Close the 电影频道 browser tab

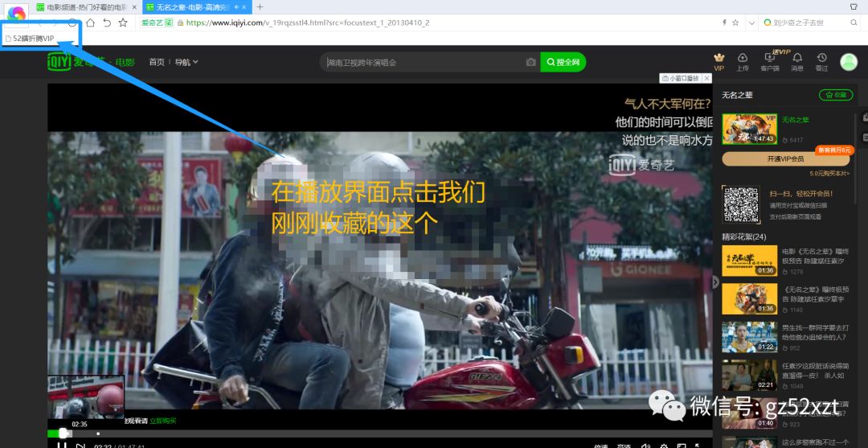tap(134, 7)
